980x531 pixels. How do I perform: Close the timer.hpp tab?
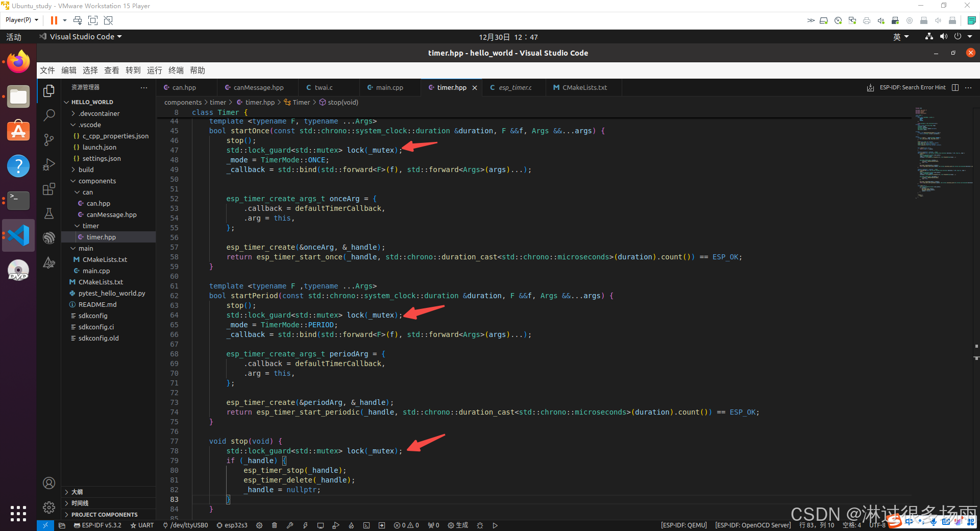475,88
